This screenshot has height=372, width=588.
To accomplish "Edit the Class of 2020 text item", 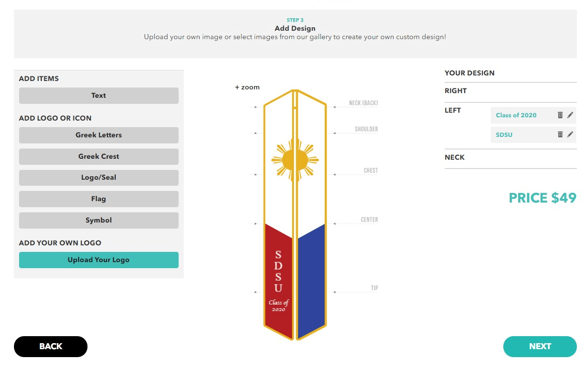I will click(570, 115).
